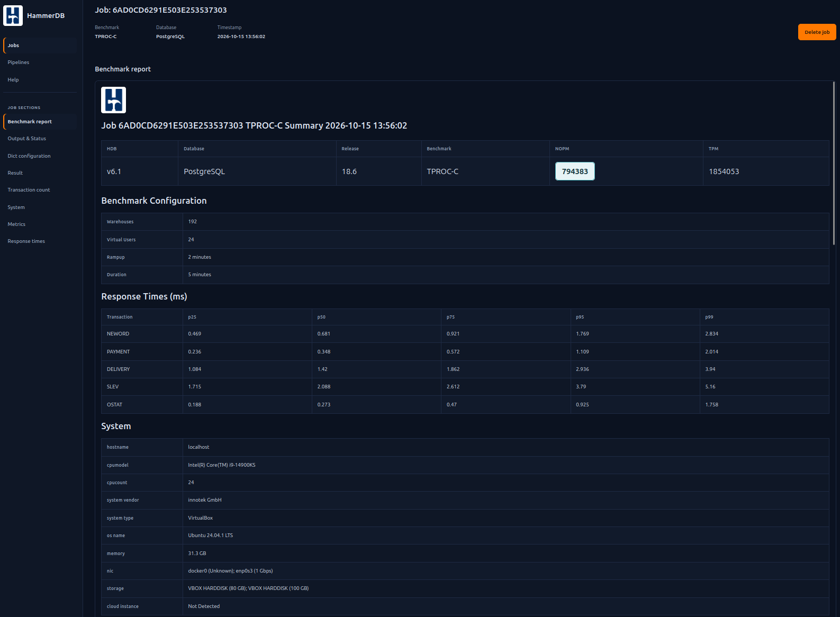Select the HDB version v6.1 cell
840x617 pixels.
coord(114,171)
